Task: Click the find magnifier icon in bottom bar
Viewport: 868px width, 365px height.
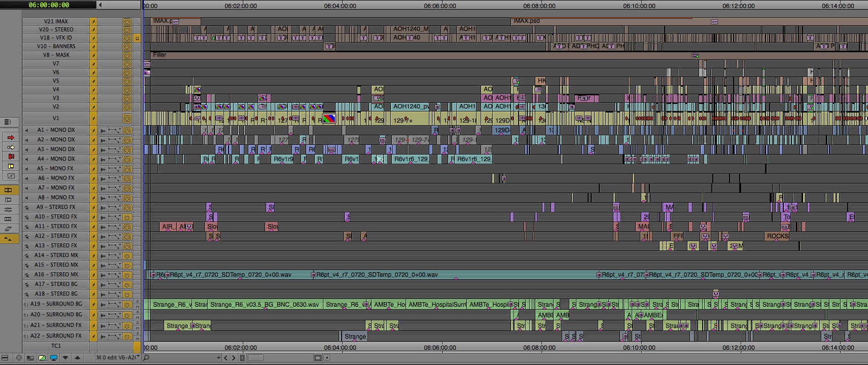Action: pos(147,358)
